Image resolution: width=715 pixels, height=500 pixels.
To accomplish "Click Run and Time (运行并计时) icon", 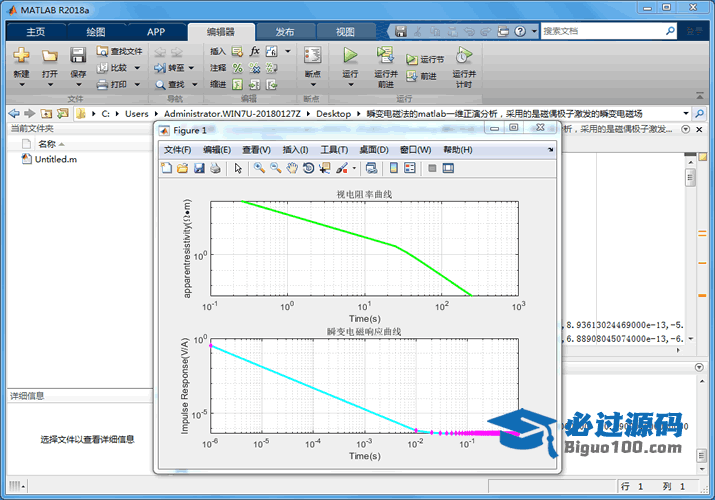I will point(464,55).
